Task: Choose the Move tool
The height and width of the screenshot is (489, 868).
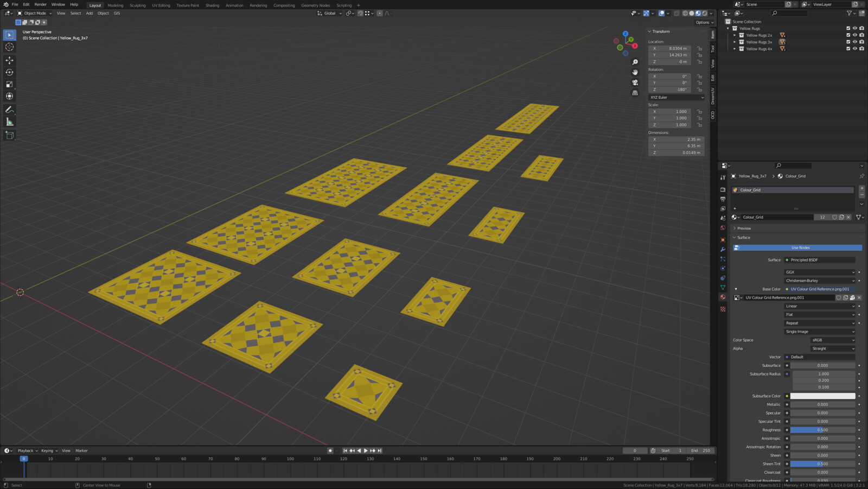Action: (9, 60)
